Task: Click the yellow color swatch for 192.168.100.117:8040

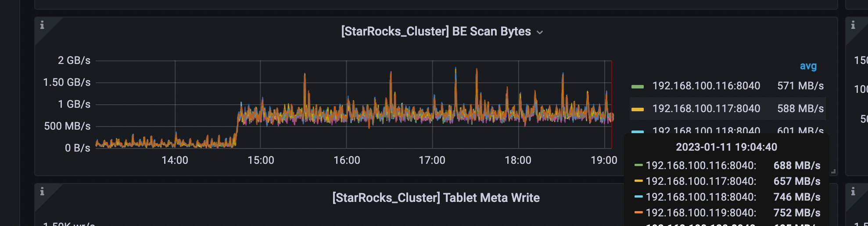Action: tap(637, 109)
